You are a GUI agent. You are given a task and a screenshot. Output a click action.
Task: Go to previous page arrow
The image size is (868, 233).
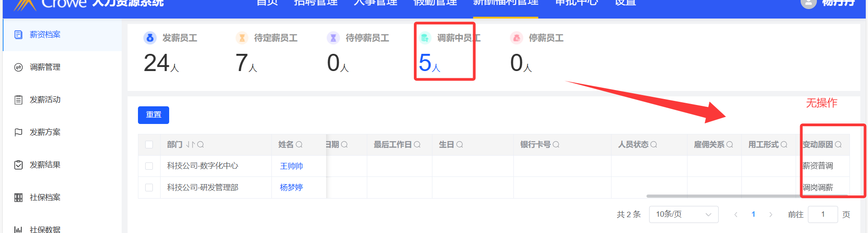click(736, 214)
